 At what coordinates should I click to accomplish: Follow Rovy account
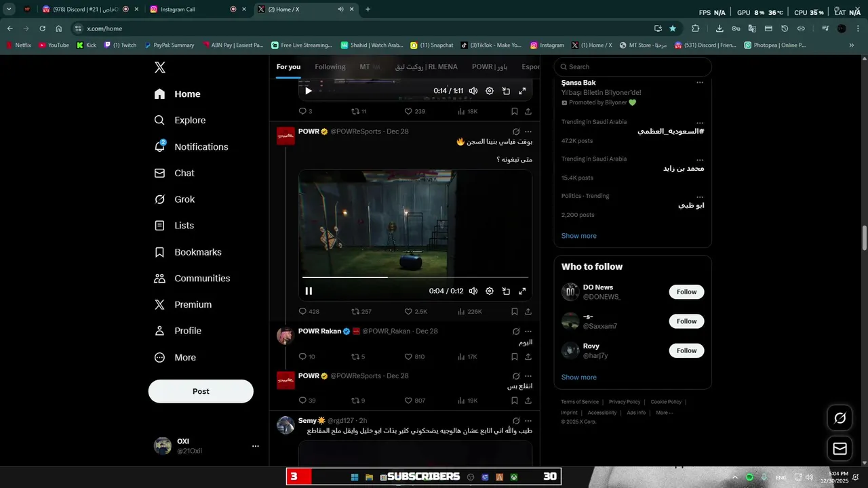coord(686,350)
